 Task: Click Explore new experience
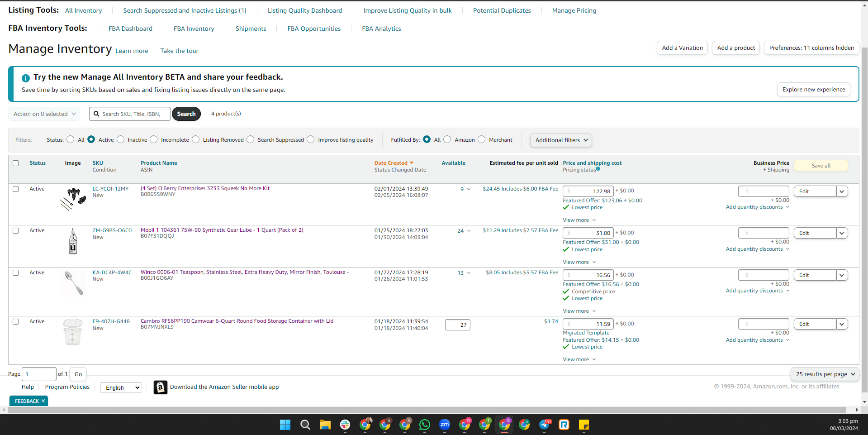(x=814, y=90)
